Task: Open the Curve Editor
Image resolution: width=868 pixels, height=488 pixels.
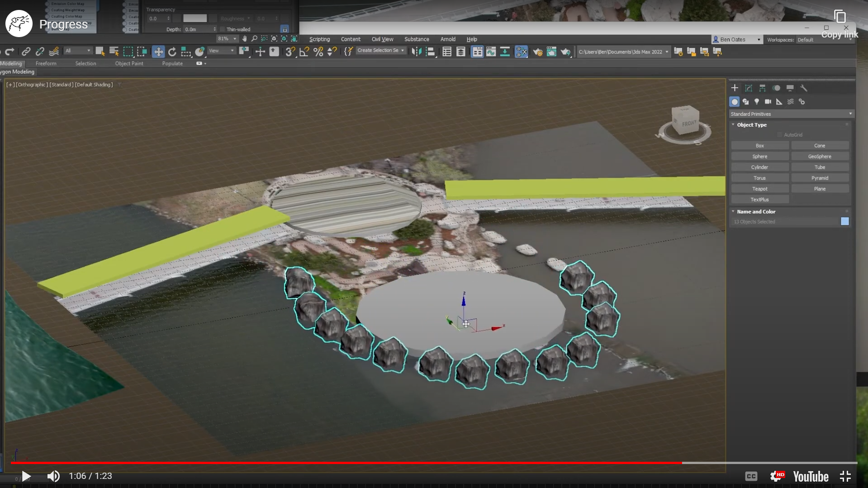Action: (x=491, y=52)
